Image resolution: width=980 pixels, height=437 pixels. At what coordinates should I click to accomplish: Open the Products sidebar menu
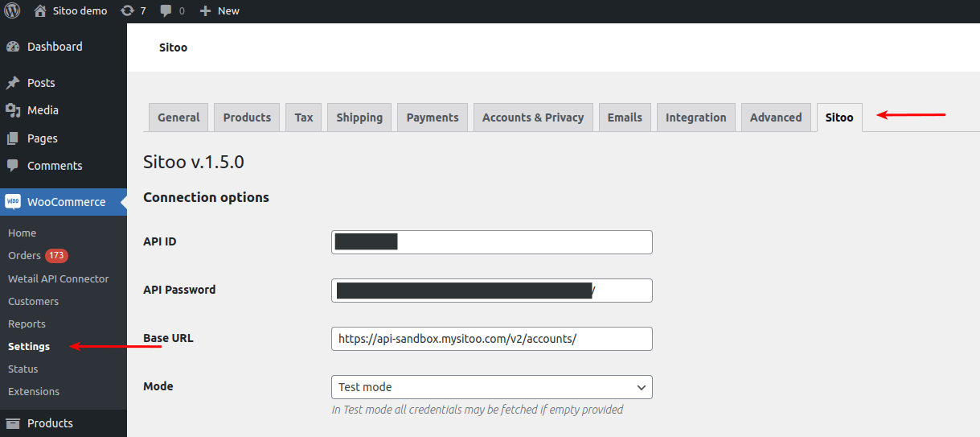click(50, 423)
